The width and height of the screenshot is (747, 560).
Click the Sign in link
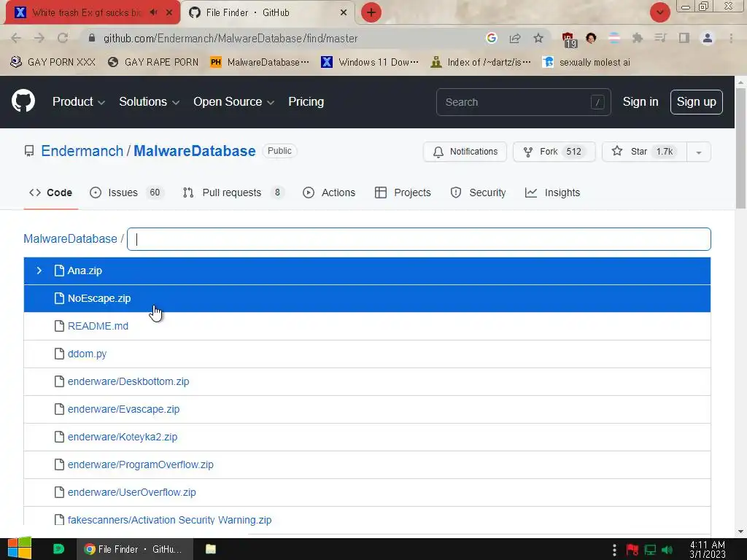click(640, 101)
